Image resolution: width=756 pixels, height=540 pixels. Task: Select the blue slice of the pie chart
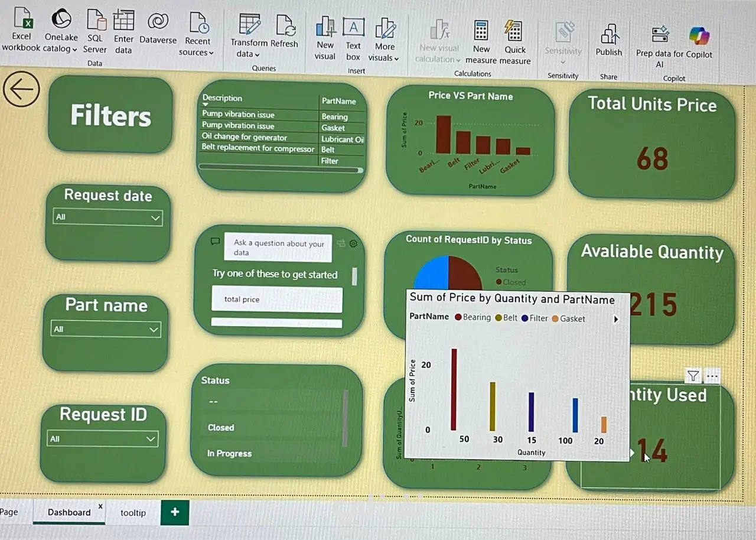click(431, 273)
